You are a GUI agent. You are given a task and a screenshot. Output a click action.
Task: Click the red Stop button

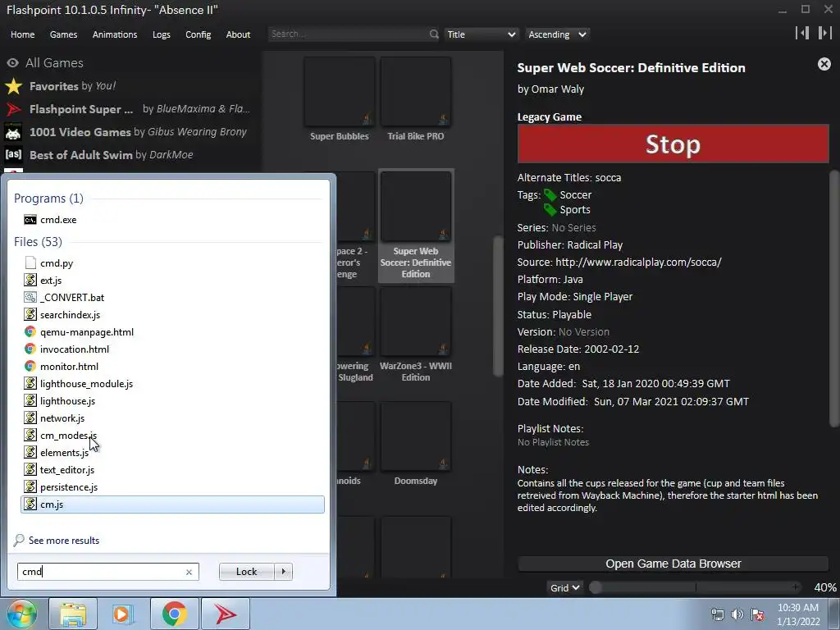[673, 144]
